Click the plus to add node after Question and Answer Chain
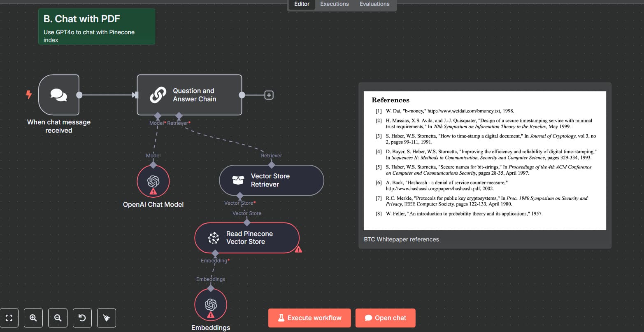This screenshot has height=332, width=644. click(x=269, y=95)
